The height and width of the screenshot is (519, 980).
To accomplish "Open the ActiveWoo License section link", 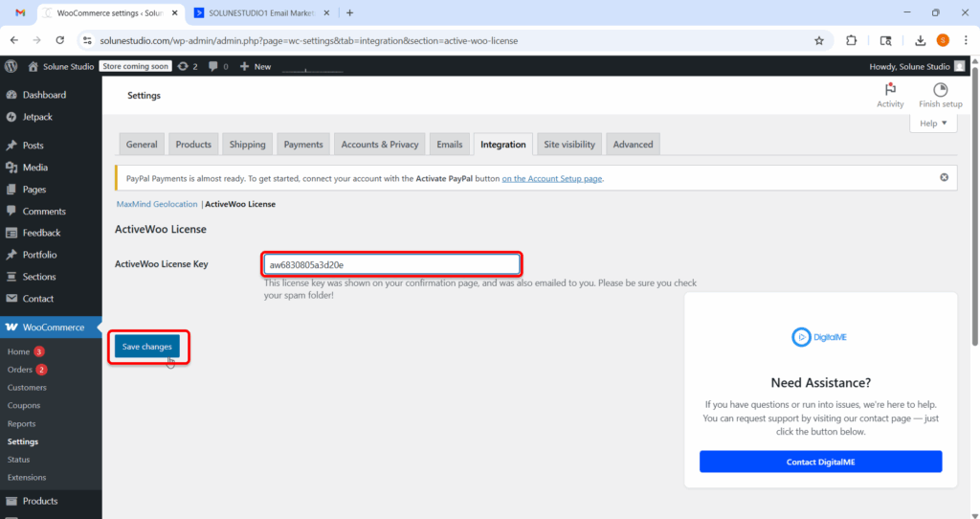I will [240, 204].
